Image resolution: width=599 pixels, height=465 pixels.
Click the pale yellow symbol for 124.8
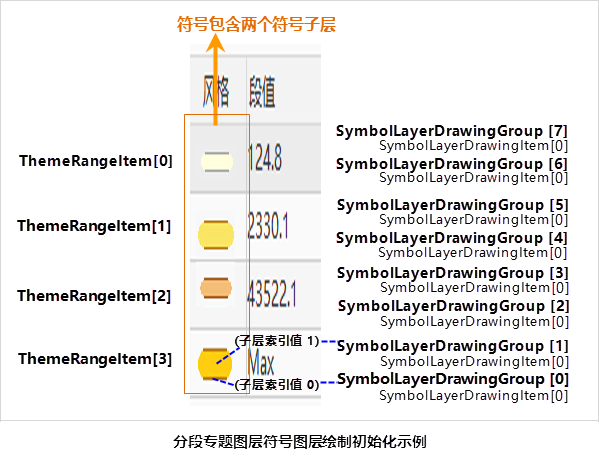point(217,162)
